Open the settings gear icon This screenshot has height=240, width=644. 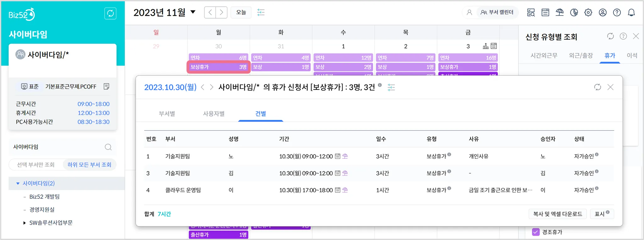click(588, 13)
